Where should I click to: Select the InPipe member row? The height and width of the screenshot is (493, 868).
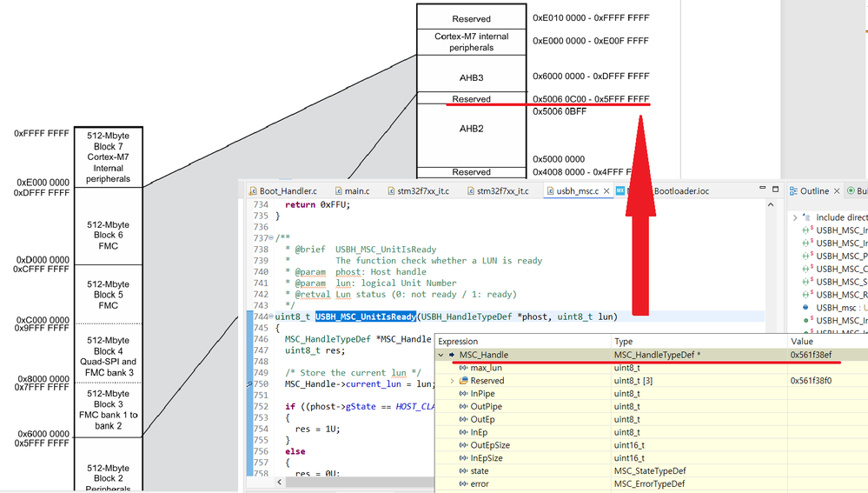[x=652, y=394]
